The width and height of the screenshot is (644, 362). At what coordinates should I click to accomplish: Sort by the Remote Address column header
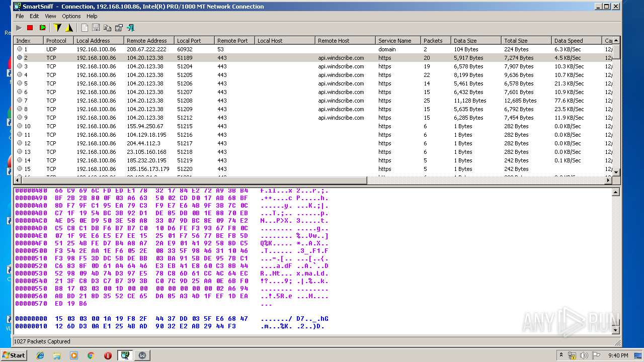point(149,41)
